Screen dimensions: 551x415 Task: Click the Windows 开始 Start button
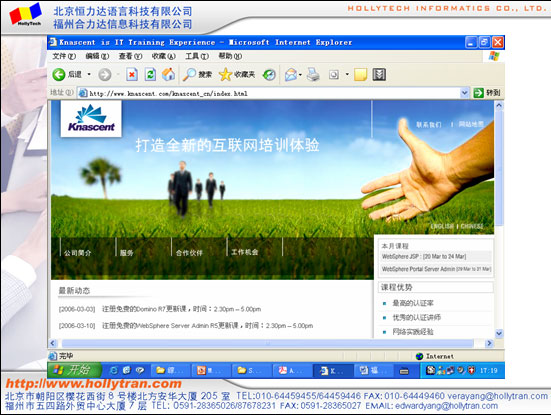pyautogui.click(x=74, y=370)
